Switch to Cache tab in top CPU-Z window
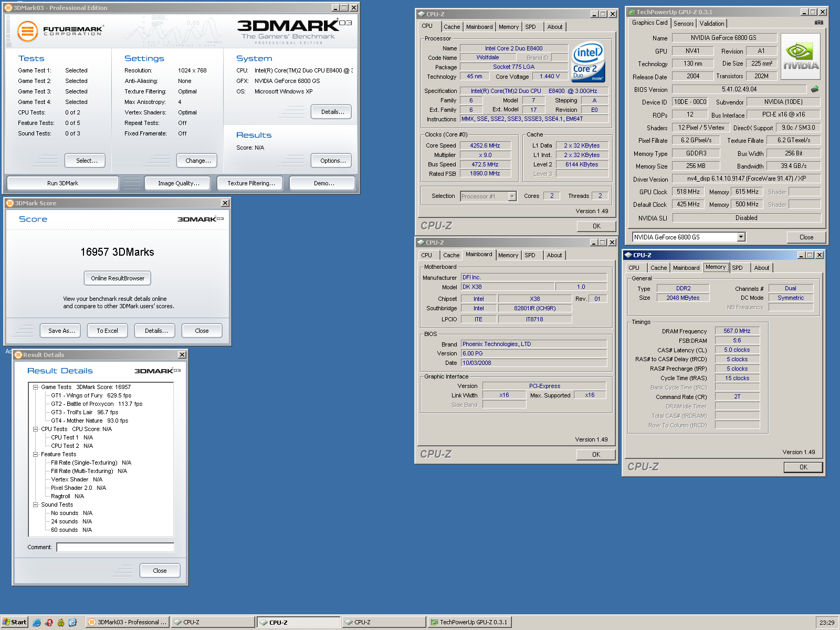The image size is (840, 630). (451, 27)
